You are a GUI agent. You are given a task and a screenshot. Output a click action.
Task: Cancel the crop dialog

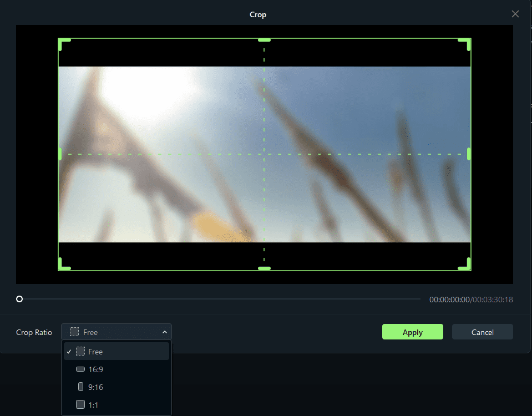pyautogui.click(x=483, y=332)
